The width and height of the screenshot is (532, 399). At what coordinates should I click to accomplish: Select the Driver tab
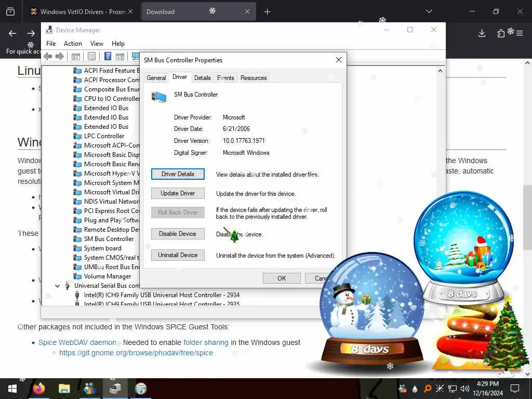(180, 77)
